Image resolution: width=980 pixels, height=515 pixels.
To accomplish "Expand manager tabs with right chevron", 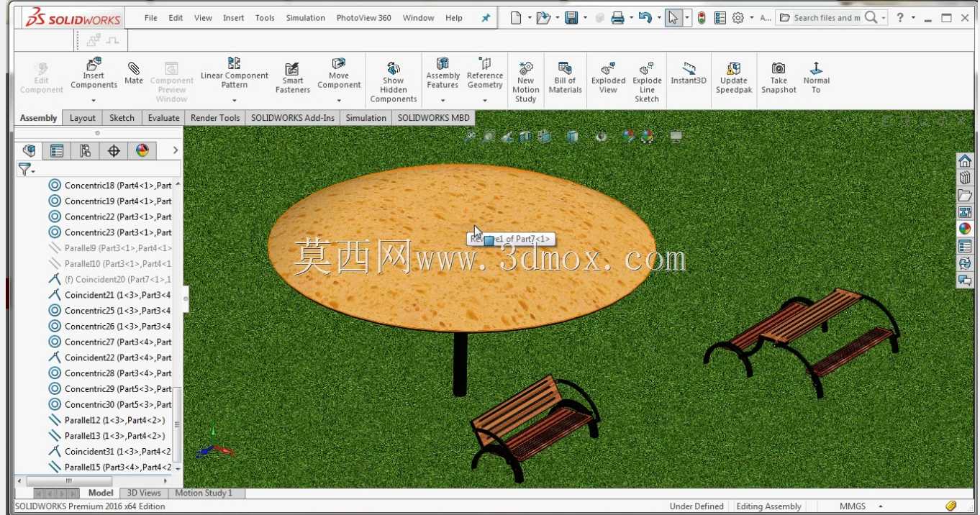I will click(x=175, y=150).
